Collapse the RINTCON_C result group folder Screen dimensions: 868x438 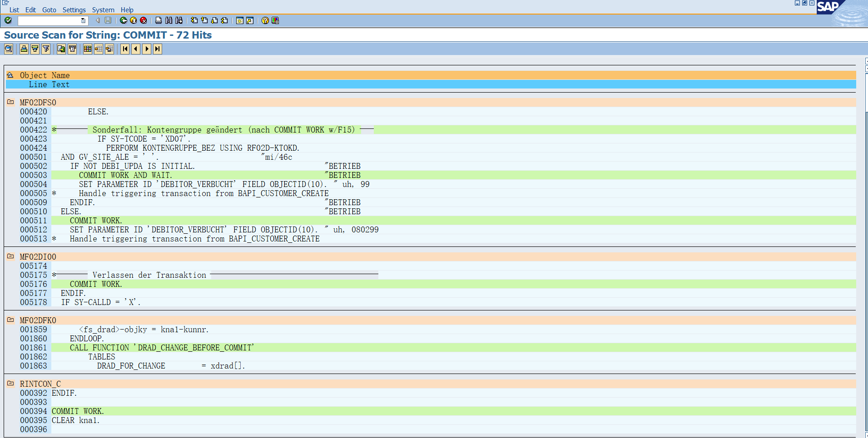click(10, 384)
